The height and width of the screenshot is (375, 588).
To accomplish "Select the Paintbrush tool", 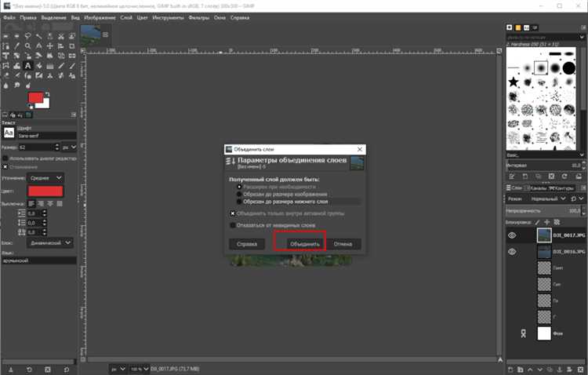I will click(x=72, y=66).
